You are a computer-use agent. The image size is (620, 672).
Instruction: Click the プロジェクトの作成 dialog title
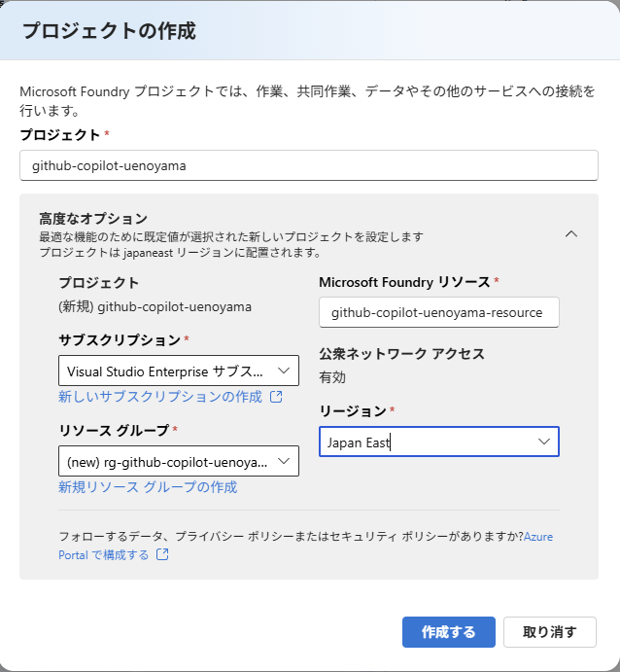109,31
